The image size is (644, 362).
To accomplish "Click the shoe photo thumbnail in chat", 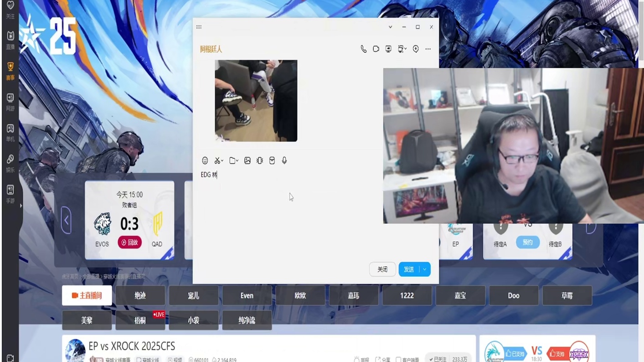I will [256, 100].
